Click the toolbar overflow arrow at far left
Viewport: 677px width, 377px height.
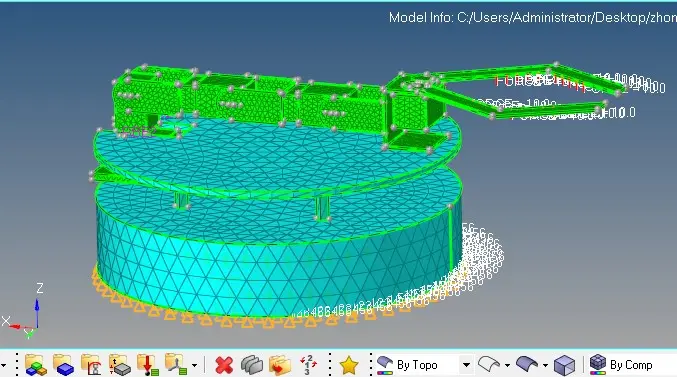tap(3, 365)
